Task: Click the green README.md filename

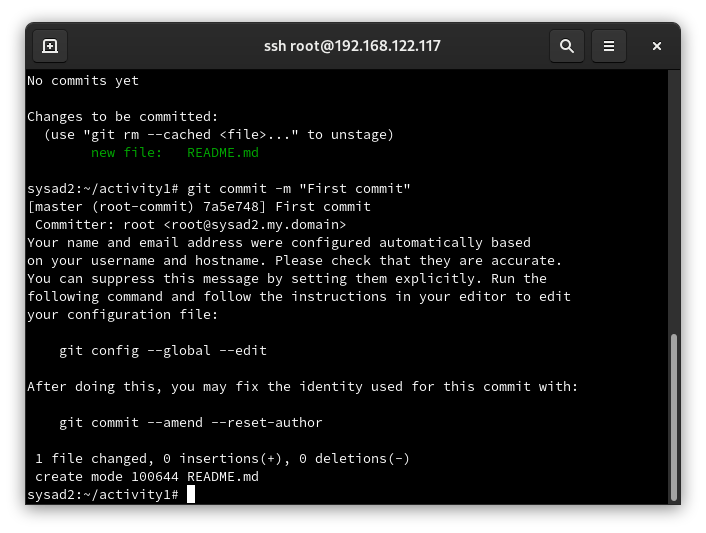Action: tap(223, 153)
